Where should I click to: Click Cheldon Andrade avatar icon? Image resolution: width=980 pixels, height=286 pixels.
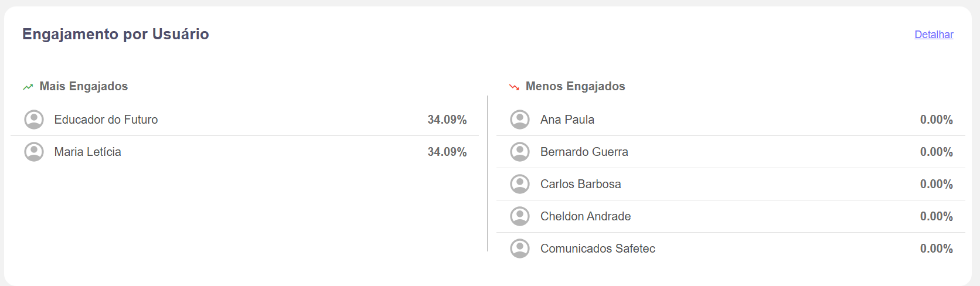(520, 216)
